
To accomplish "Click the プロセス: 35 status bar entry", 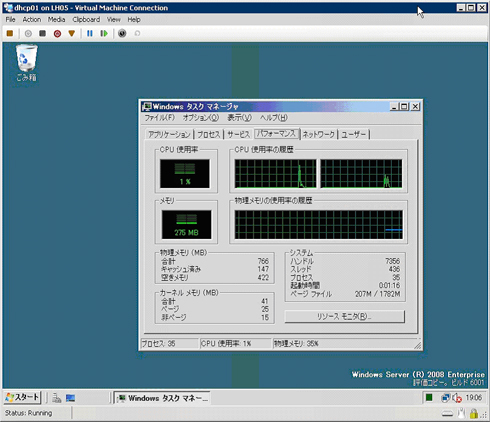I will tap(158, 344).
